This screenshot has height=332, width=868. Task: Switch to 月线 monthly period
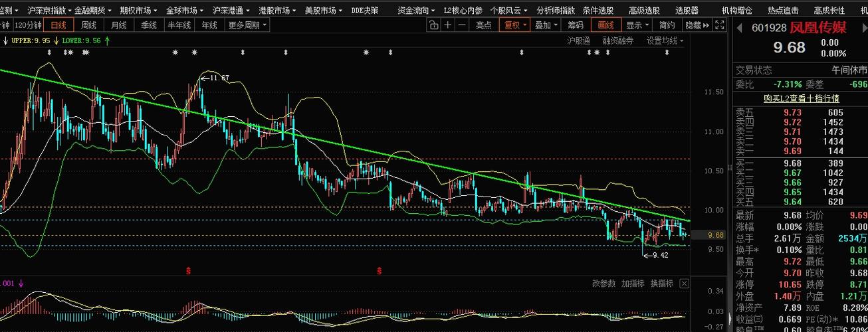click(x=119, y=25)
